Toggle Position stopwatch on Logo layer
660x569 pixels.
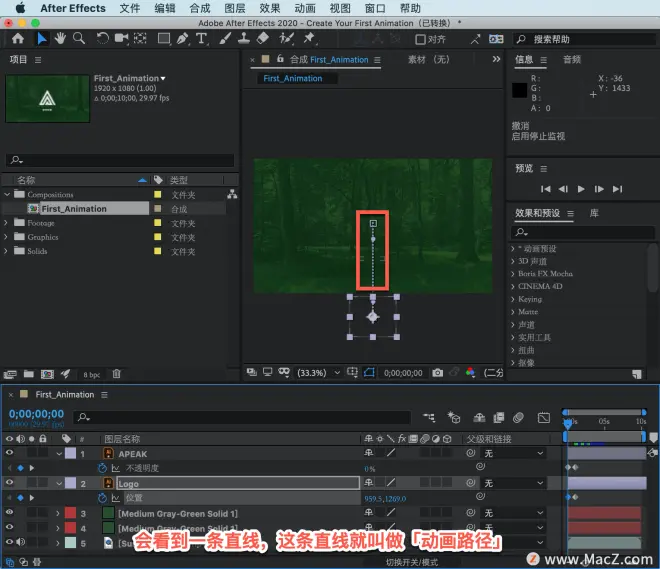click(x=102, y=498)
